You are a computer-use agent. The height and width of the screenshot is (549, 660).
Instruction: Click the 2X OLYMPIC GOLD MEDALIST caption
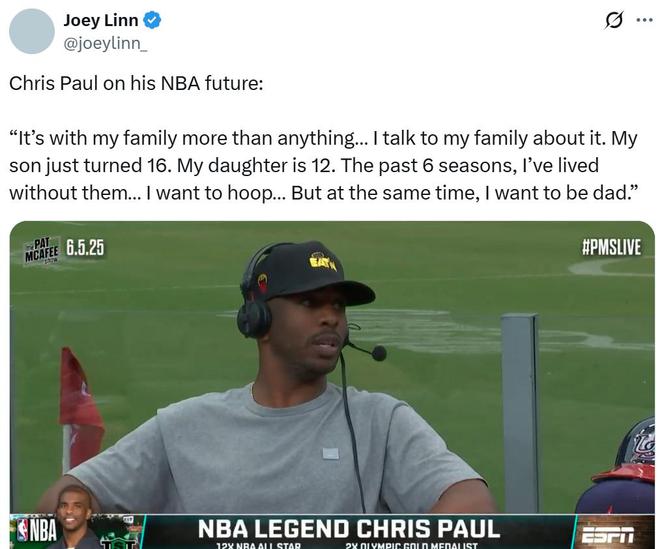(411, 545)
